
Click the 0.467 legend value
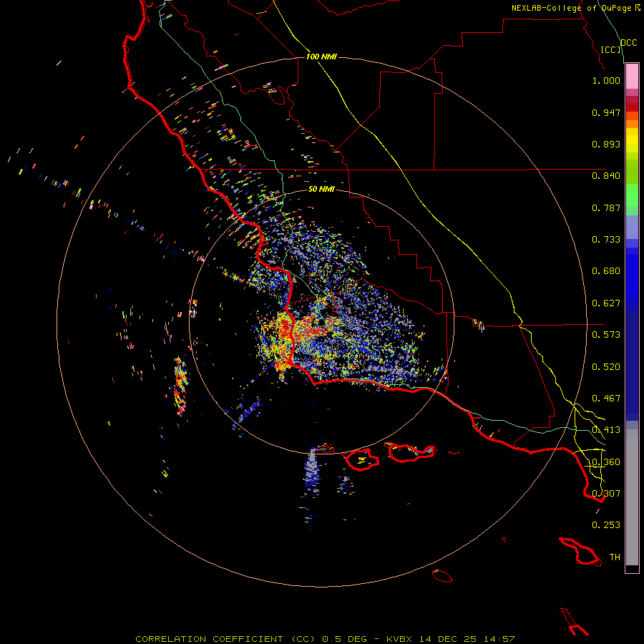coord(606,399)
